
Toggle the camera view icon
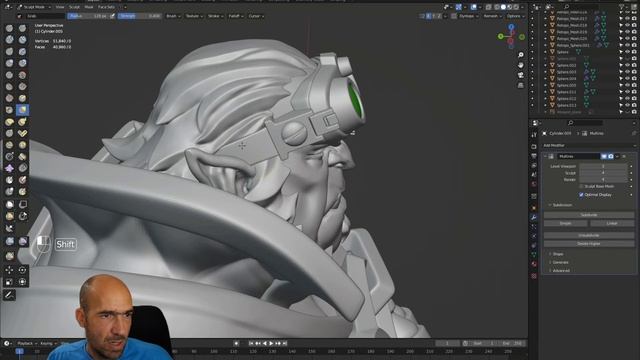point(521,75)
